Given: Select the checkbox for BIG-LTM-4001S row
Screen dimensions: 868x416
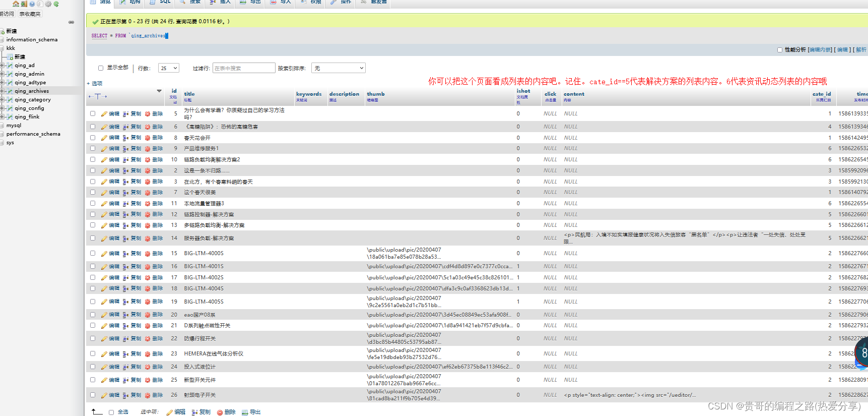Looking at the screenshot, I should pos(93,266).
